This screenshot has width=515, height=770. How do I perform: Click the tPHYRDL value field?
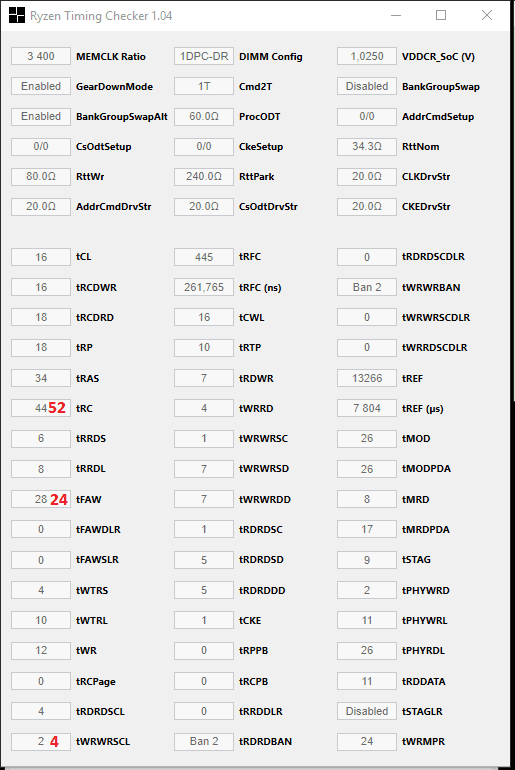(x=367, y=650)
